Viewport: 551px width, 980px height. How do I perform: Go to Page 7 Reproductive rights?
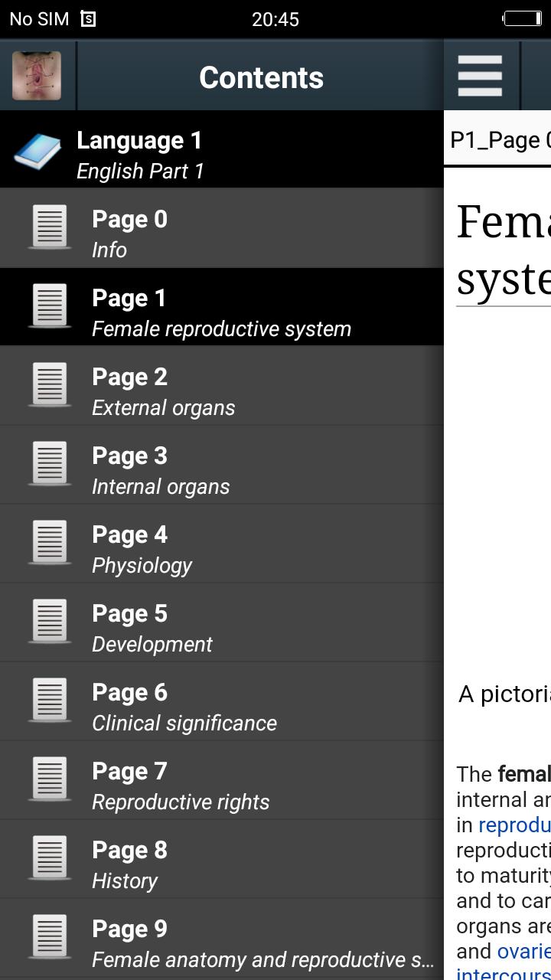click(x=222, y=779)
